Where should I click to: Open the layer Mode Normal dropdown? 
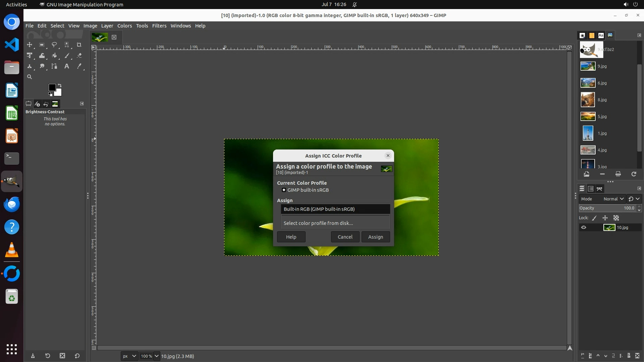(x=613, y=199)
